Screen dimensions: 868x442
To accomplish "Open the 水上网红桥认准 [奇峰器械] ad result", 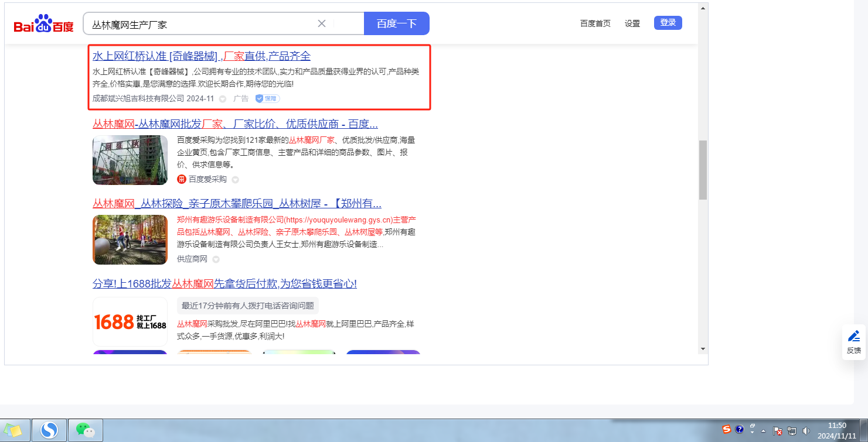I will 202,56.
